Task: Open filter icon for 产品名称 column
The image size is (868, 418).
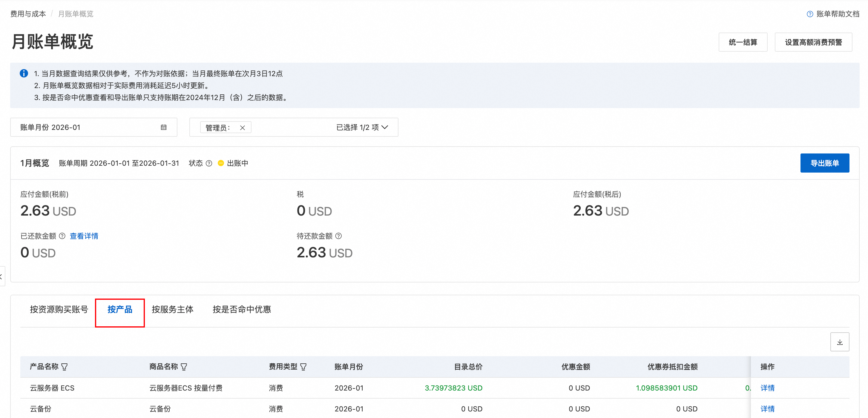Action: 65,367
